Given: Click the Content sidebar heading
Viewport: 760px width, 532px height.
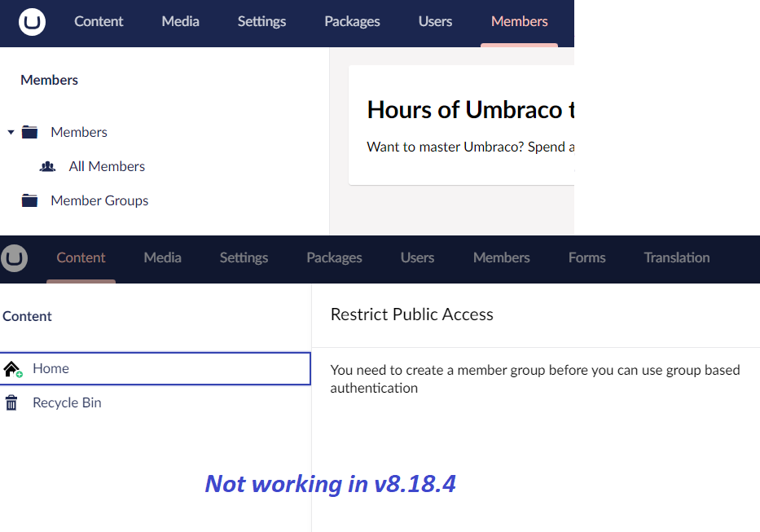Looking at the screenshot, I should (x=27, y=316).
